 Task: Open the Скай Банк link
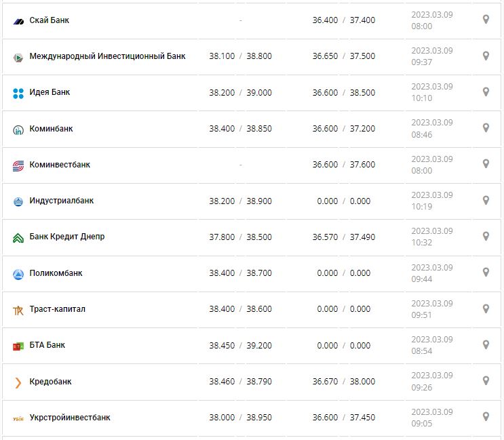point(50,20)
